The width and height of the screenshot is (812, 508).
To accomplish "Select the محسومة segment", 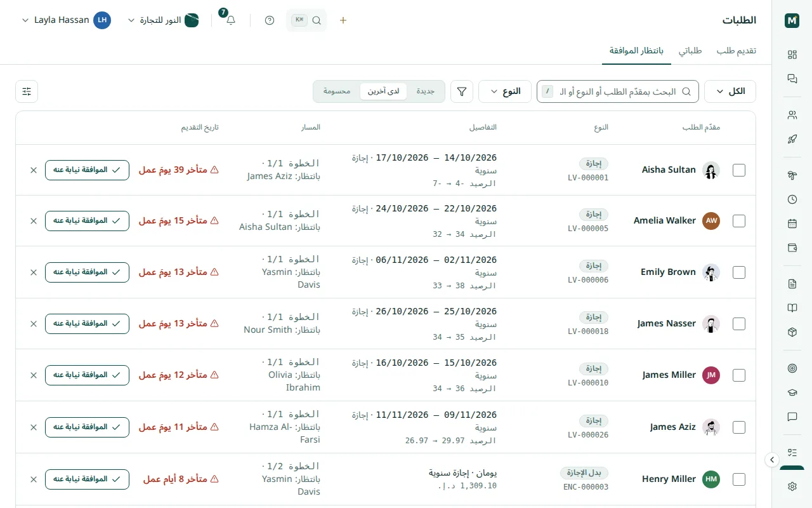I will (337, 91).
